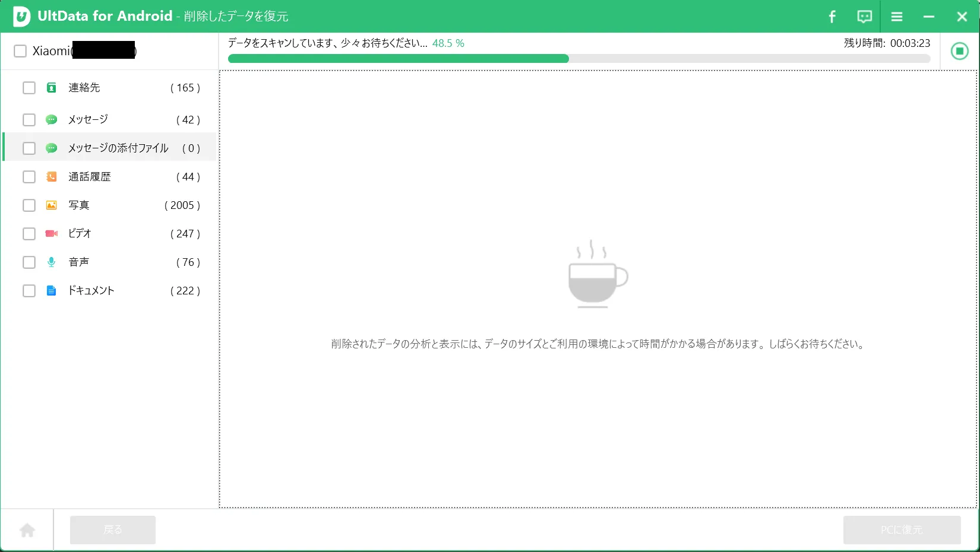The height and width of the screenshot is (552, 980).
Task: Select the 連絡先 contacts icon
Action: pos(51,87)
